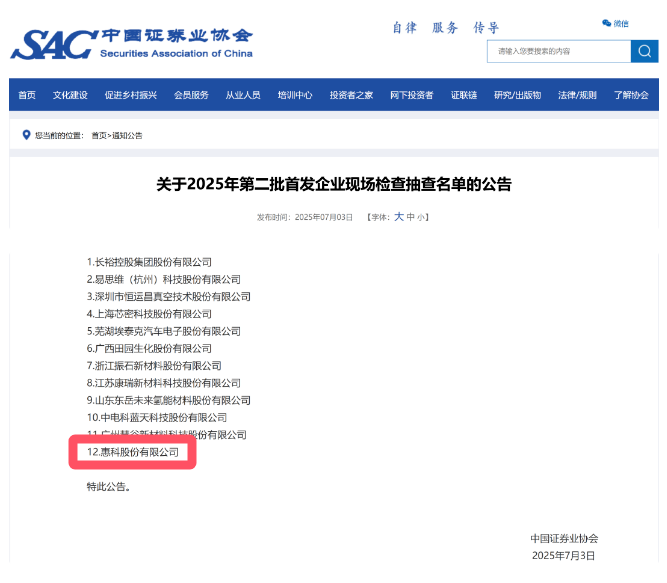This screenshot has height=583, width=667.
Task: Click the 自律 服务 传导 slogan text
Action: pos(445,28)
